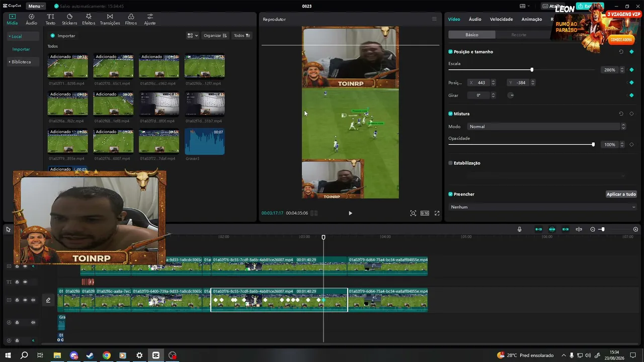Add keyframe for Escala value

631,70
